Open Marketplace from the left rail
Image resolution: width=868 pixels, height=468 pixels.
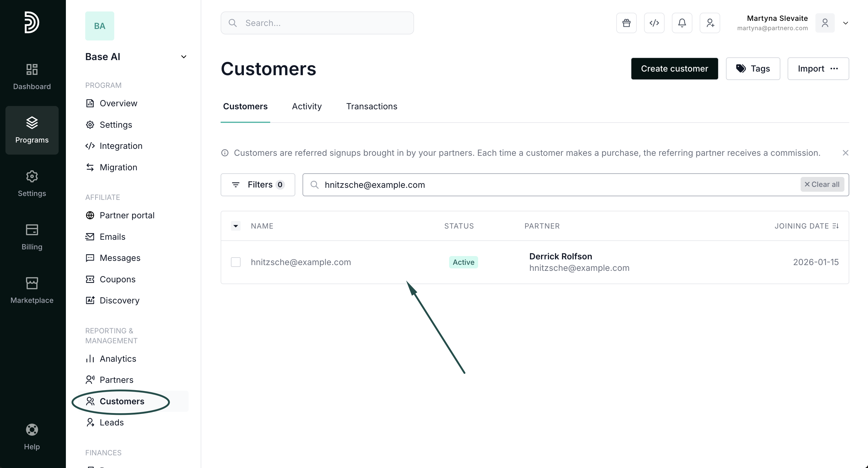click(x=32, y=290)
